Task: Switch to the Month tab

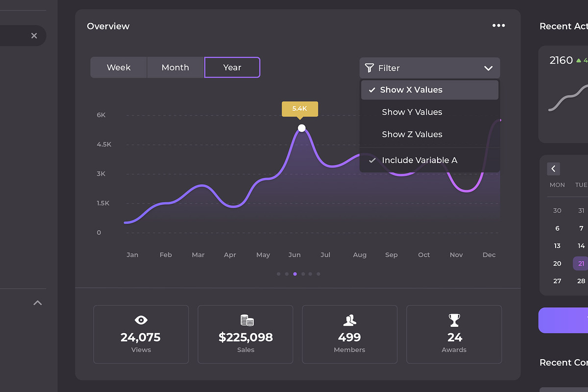Action: click(x=175, y=67)
